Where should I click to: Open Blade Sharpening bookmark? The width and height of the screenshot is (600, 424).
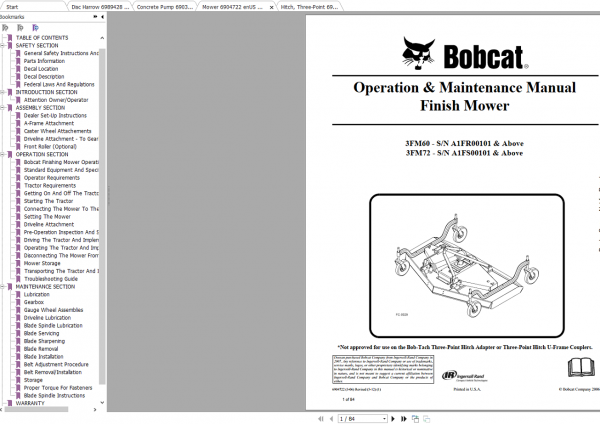coord(44,341)
